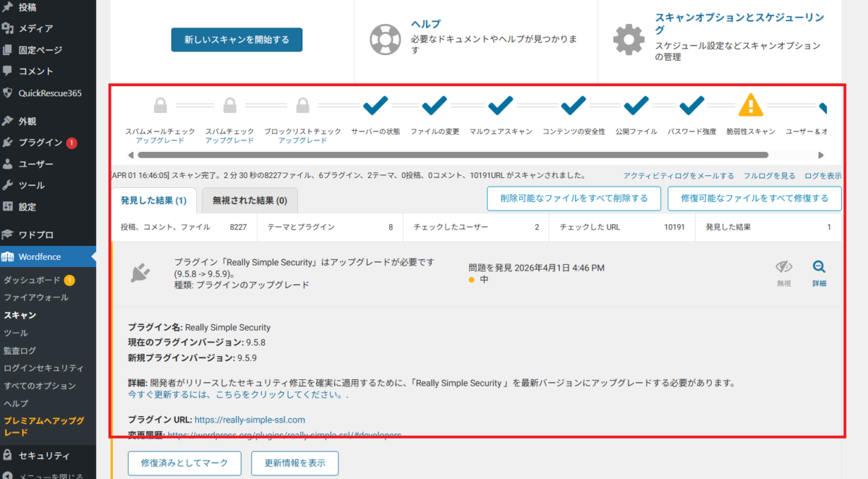Start scan with 新しいスキャンを開始する button

coord(237,40)
